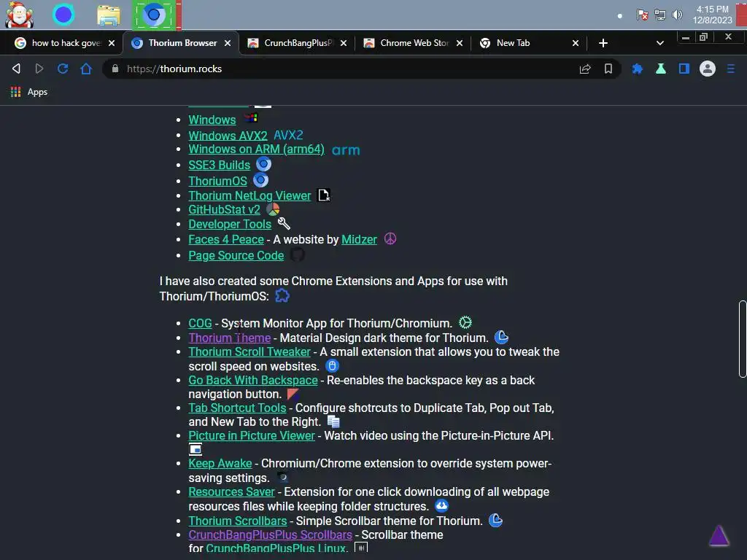Open the file manager folder taskbar icon
The width and height of the screenshot is (747, 560).
coord(109,15)
